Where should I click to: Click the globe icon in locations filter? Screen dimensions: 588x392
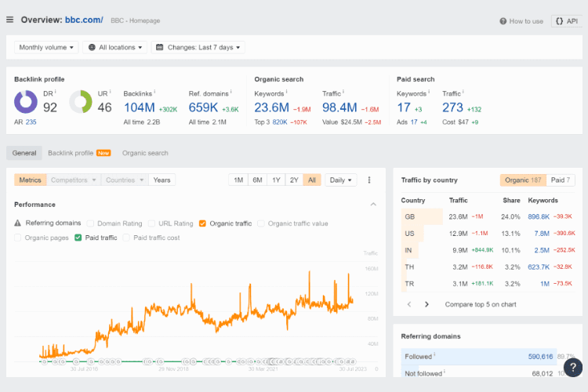[92, 47]
